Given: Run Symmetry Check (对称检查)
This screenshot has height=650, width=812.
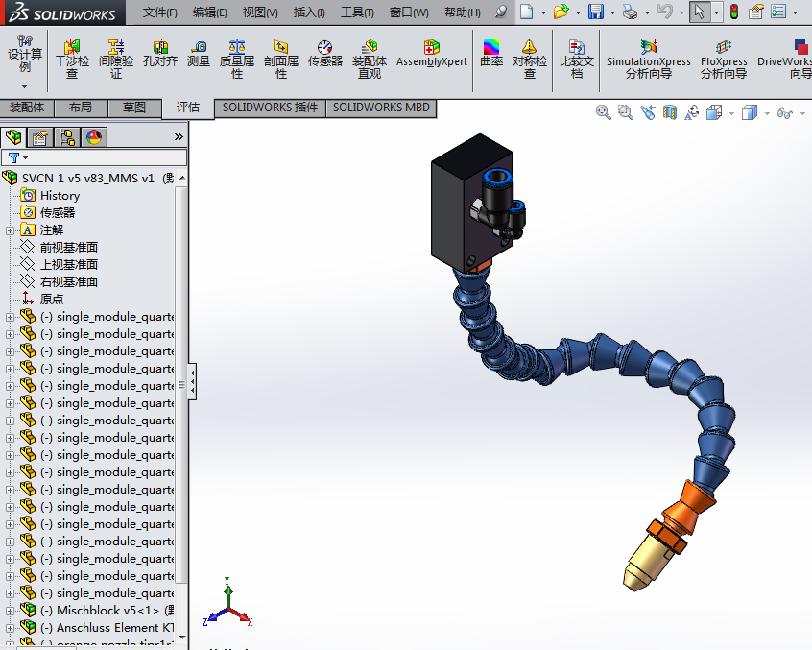Looking at the screenshot, I should (x=529, y=60).
